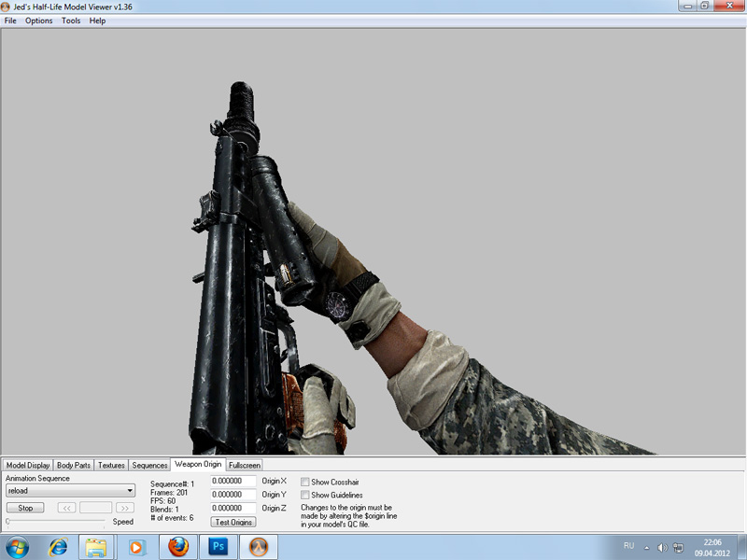
Task: Click the '# of events: 6' text
Action: click(x=172, y=518)
